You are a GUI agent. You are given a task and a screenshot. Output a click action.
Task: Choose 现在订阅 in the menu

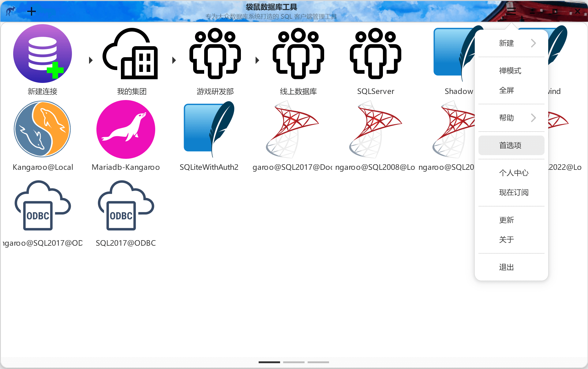pos(511,192)
